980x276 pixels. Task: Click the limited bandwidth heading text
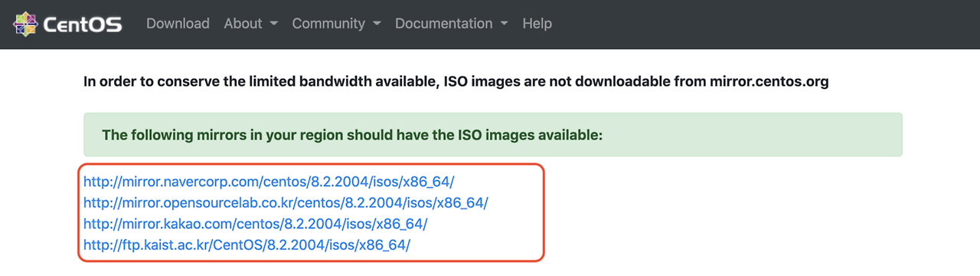456,80
